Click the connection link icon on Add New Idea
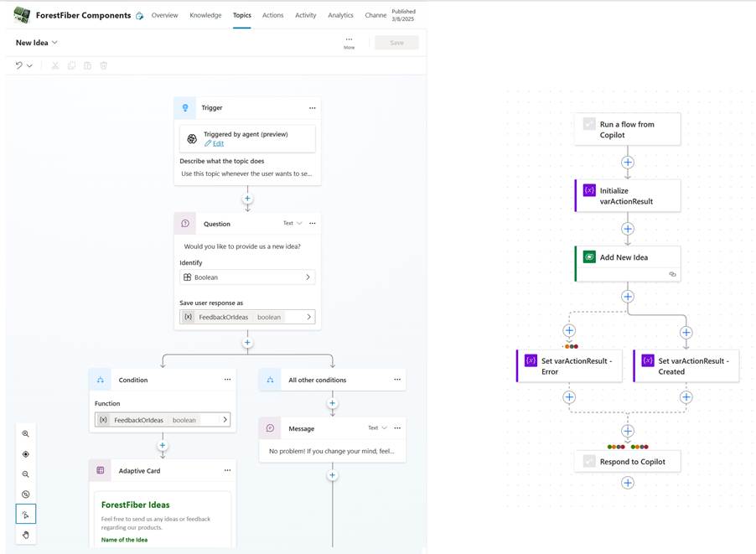756x554 pixels. [x=671, y=274]
